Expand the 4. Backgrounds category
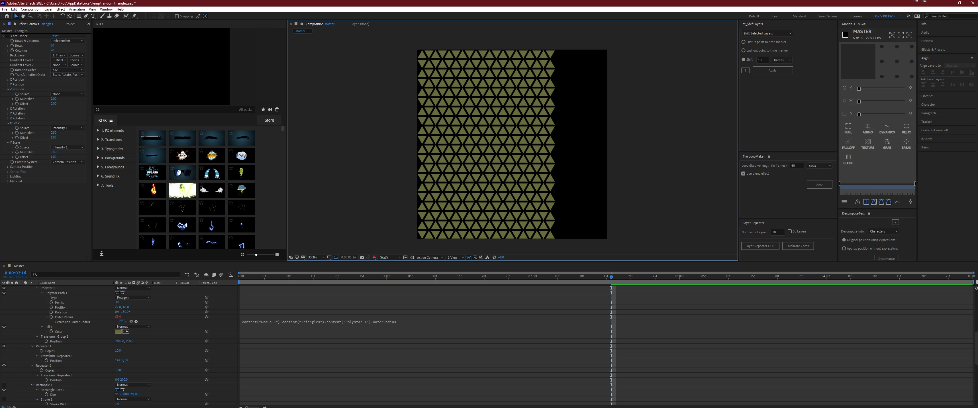Image resolution: width=980 pixels, height=408 pixels. (x=98, y=158)
